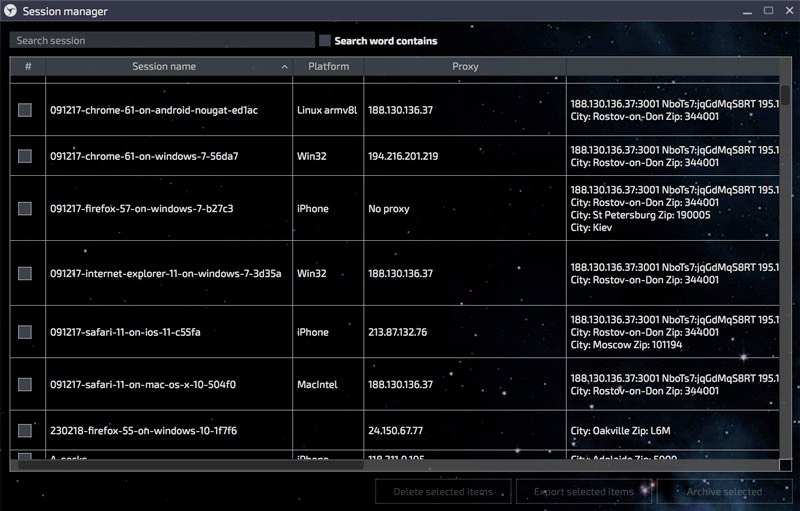
Task: Click the Archive selected button
Action: 724,492
